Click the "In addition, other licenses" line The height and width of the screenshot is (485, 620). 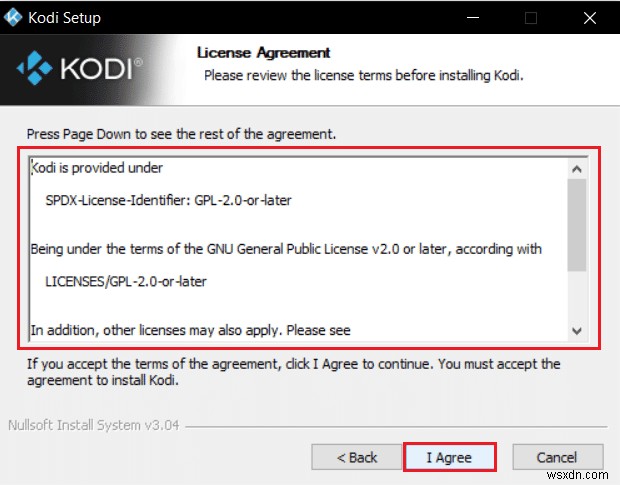click(190, 329)
